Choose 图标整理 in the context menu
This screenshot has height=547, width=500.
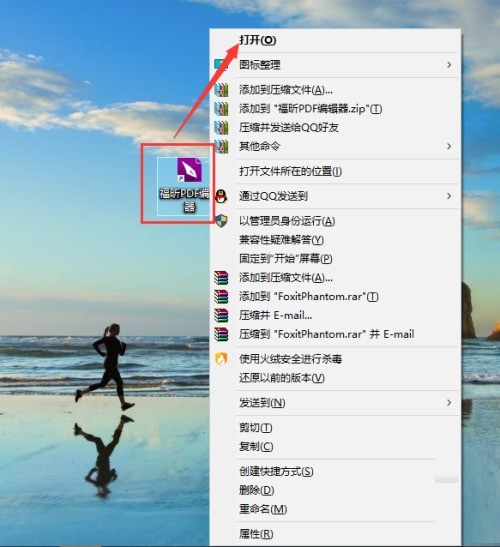[260, 65]
